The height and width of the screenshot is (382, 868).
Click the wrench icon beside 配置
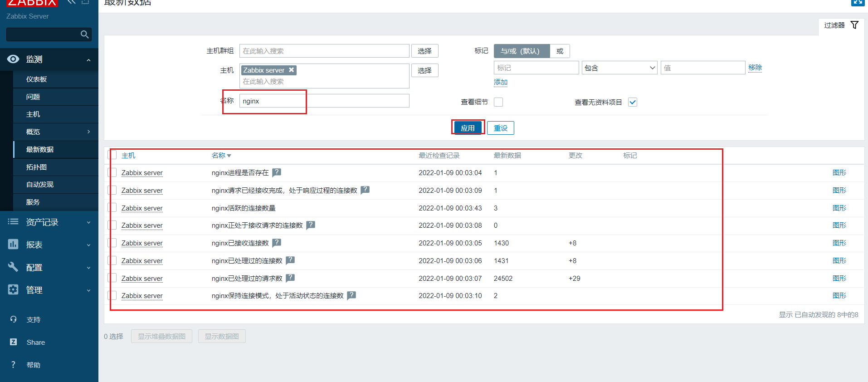coord(13,267)
